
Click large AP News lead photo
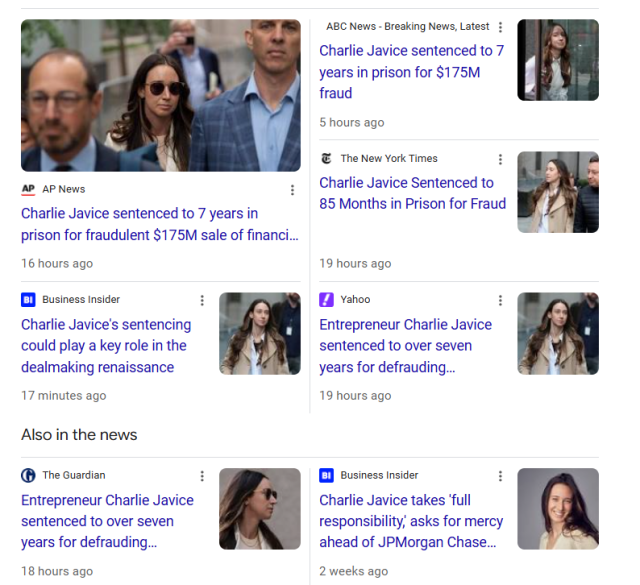(161, 95)
